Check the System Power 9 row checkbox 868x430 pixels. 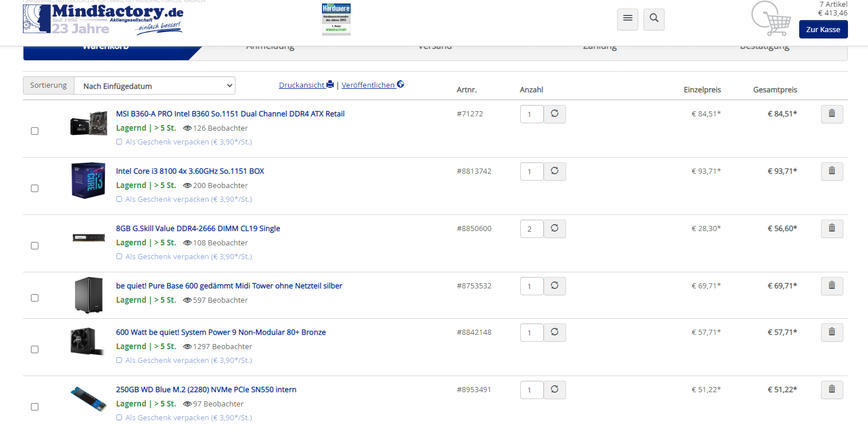[34, 349]
